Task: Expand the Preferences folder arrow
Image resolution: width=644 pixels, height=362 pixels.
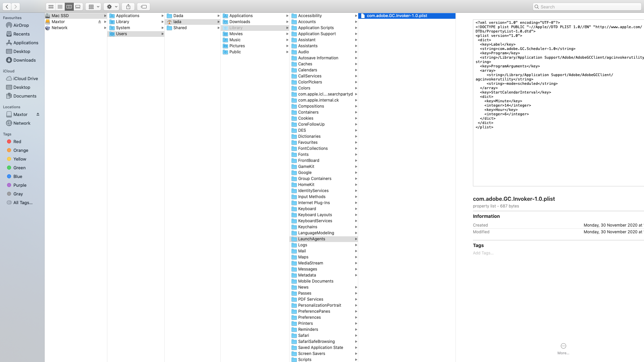Action: tap(356, 317)
